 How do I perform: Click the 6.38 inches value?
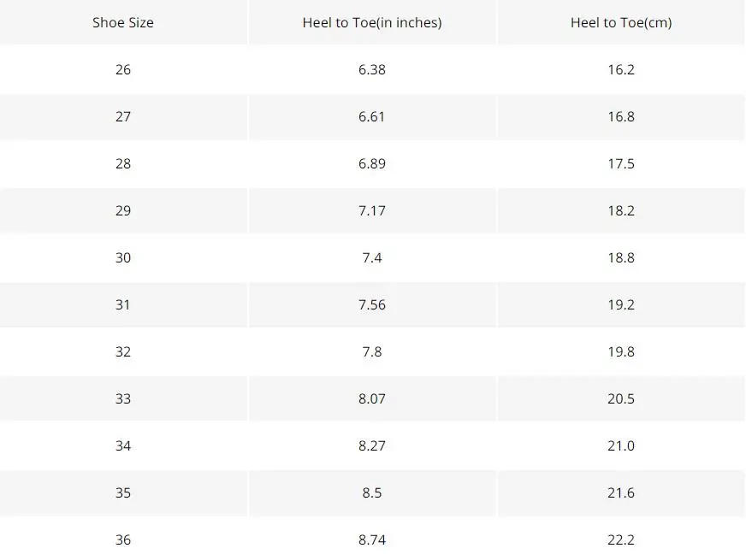[372, 69]
